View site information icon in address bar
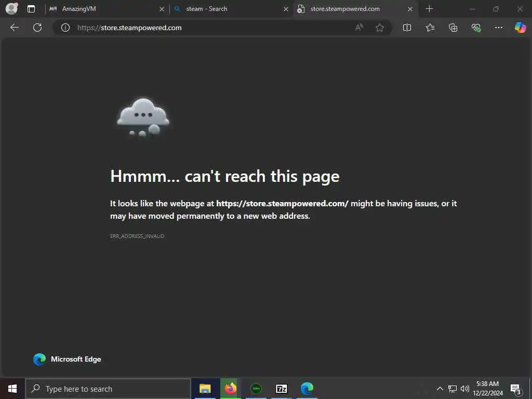 point(65,28)
